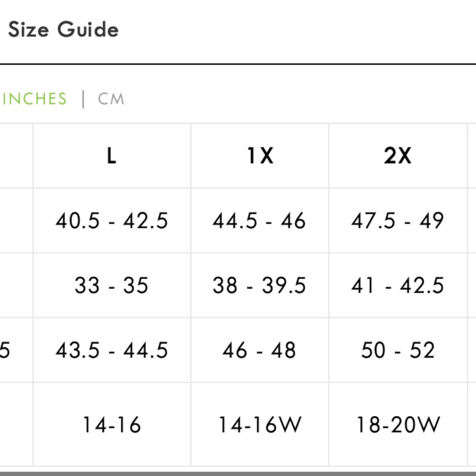476x476 pixels.
Task: Switch size units to CM
Action: 111,99
